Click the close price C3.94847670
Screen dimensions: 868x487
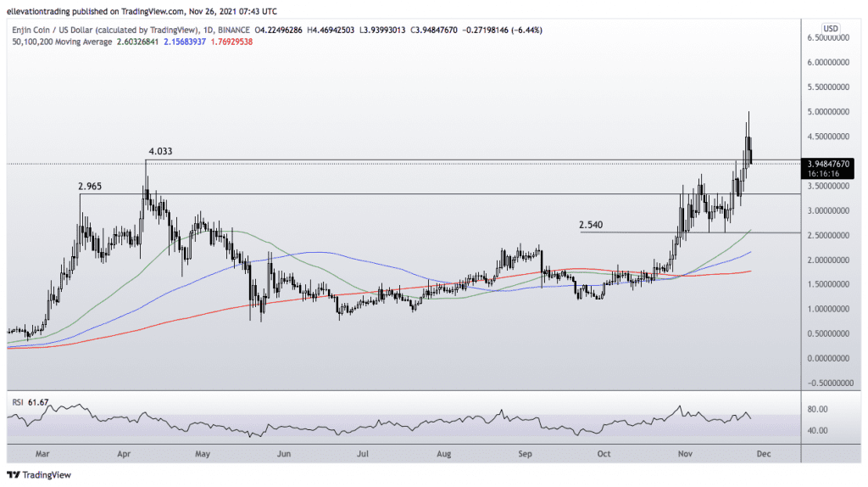[x=433, y=30]
